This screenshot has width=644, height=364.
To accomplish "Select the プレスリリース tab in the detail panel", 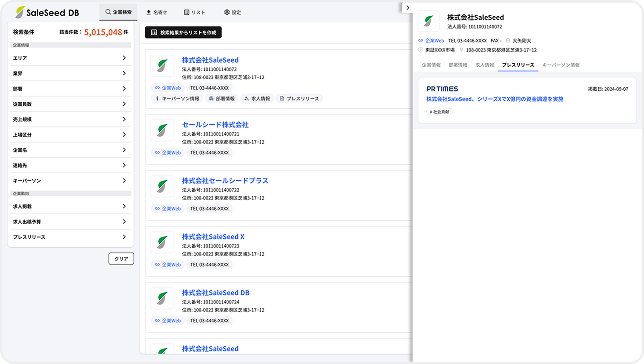I will [x=518, y=65].
